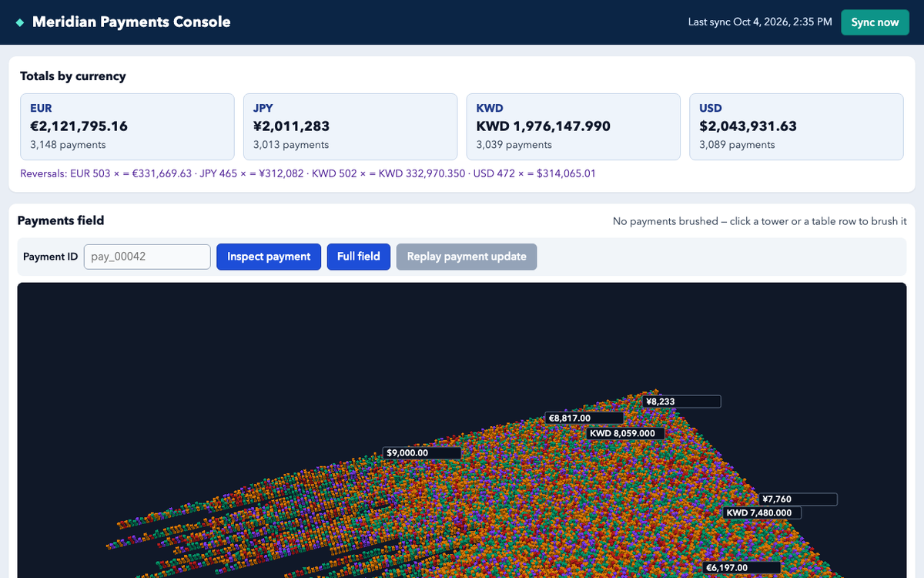Screen dimensions: 924x578
Task: Select the USD totals card
Action: [796, 127]
